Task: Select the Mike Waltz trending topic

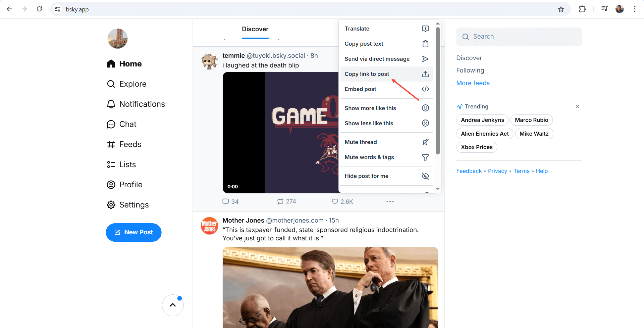Action: (x=534, y=134)
